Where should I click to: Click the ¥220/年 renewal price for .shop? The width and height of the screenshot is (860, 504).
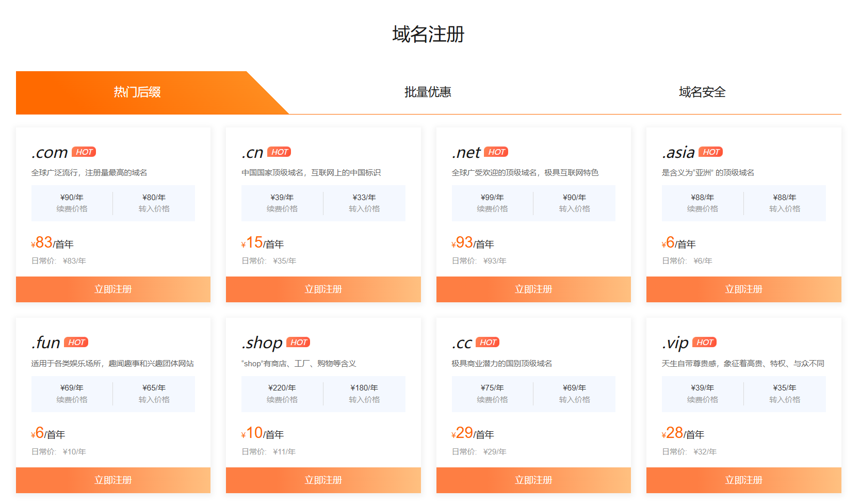282,388
